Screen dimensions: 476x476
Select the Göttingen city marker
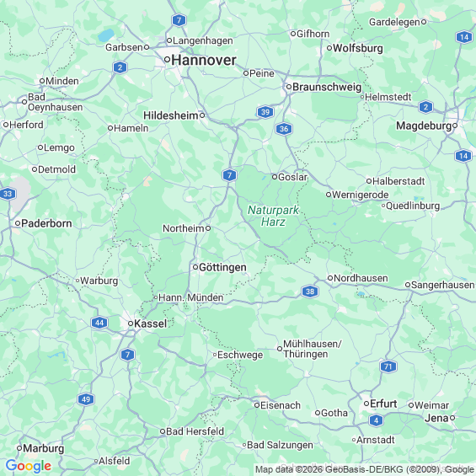click(x=195, y=267)
